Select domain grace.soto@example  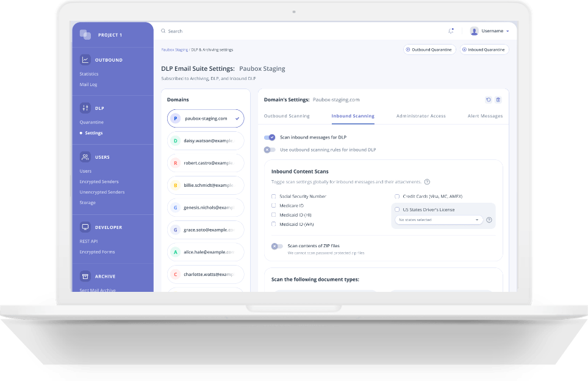coord(206,230)
